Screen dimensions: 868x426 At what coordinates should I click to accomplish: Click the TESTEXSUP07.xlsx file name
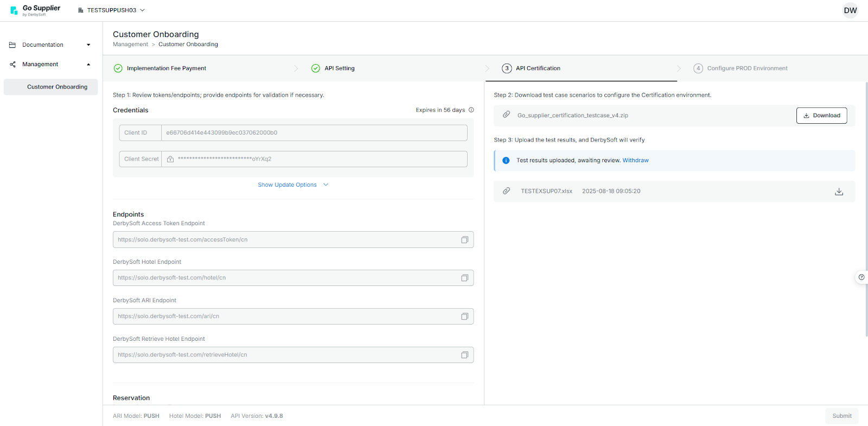click(x=546, y=192)
